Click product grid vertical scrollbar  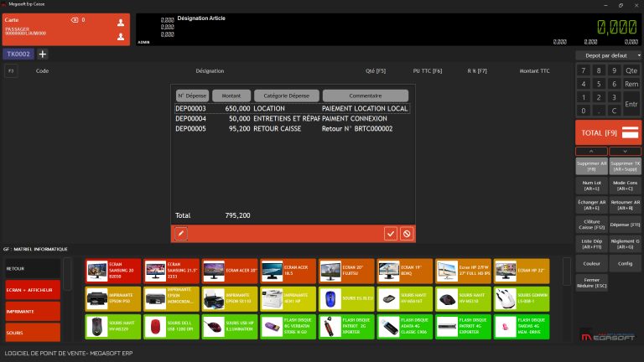click(x=567, y=271)
